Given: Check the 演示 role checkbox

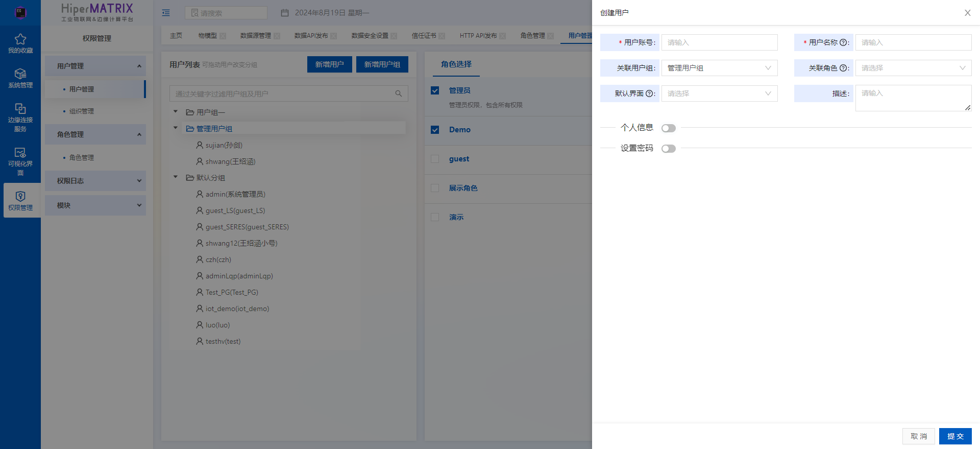Looking at the screenshot, I should click(435, 217).
